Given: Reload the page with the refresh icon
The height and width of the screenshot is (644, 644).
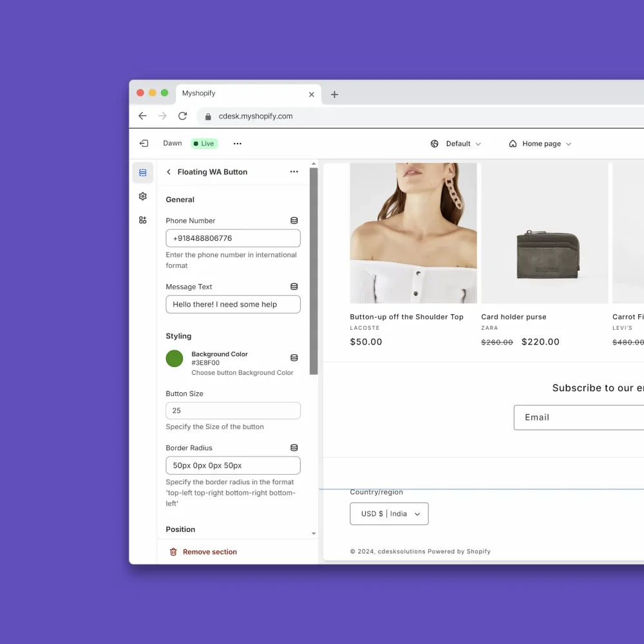Looking at the screenshot, I should point(182,116).
